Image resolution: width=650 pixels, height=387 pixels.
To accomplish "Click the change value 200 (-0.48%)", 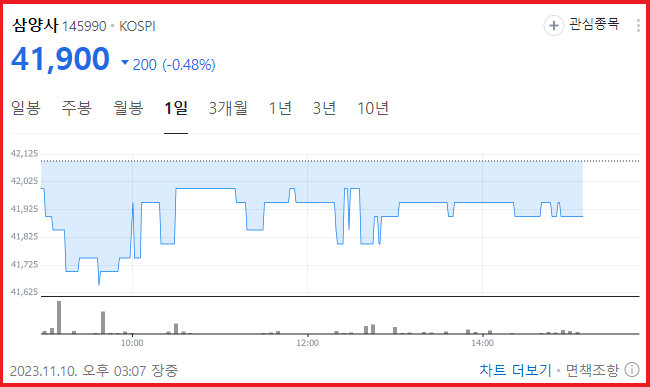I will point(174,65).
